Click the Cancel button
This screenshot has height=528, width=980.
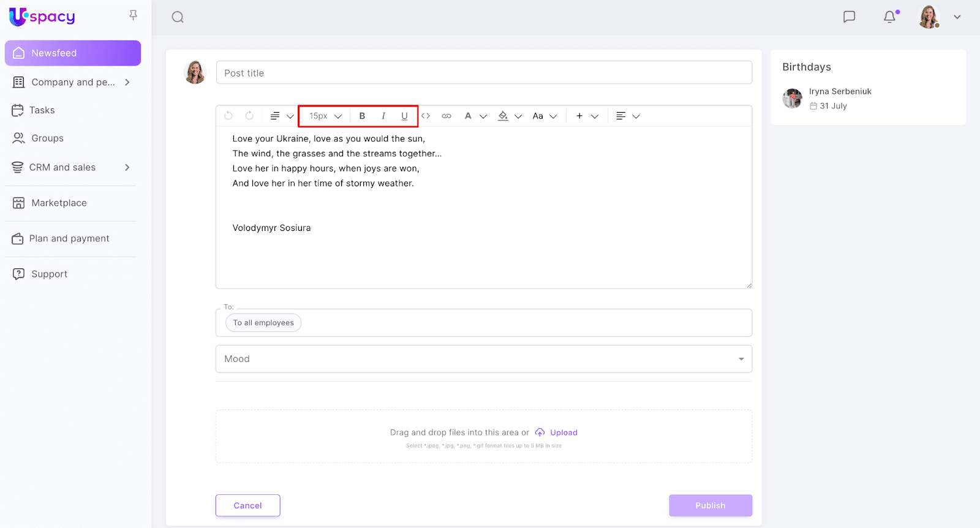247,505
